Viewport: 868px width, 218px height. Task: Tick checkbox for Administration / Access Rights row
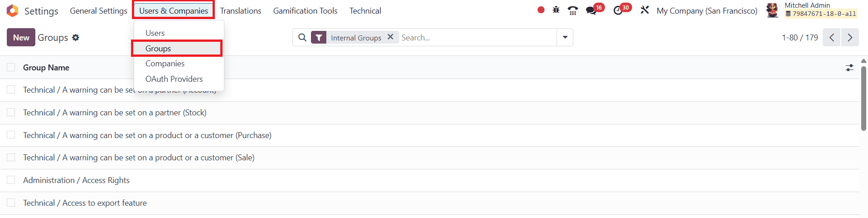[11, 180]
